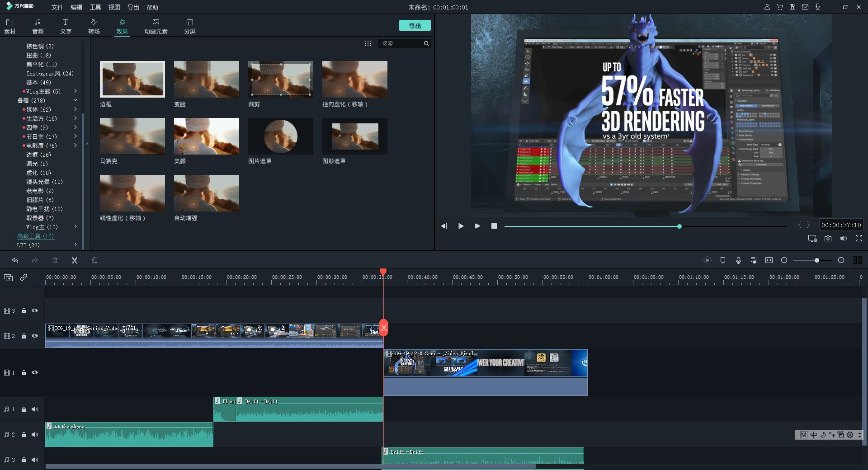Click the preview volume speaker icon

click(843, 239)
